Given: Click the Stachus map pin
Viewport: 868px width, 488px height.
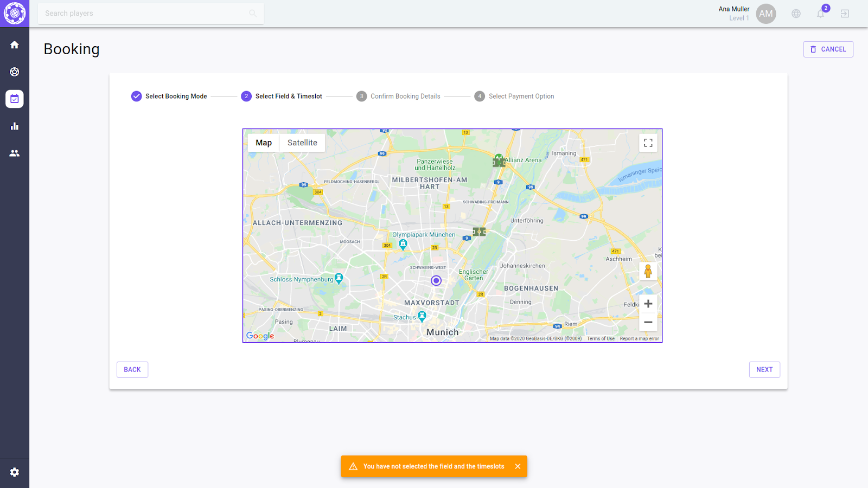Looking at the screenshot, I should (x=422, y=317).
